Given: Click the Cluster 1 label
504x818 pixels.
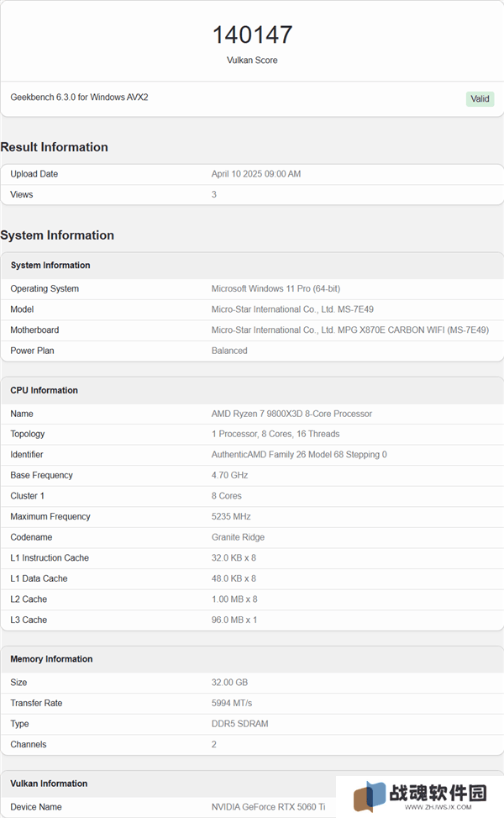Looking at the screenshot, I should click(x=27, y=496).
